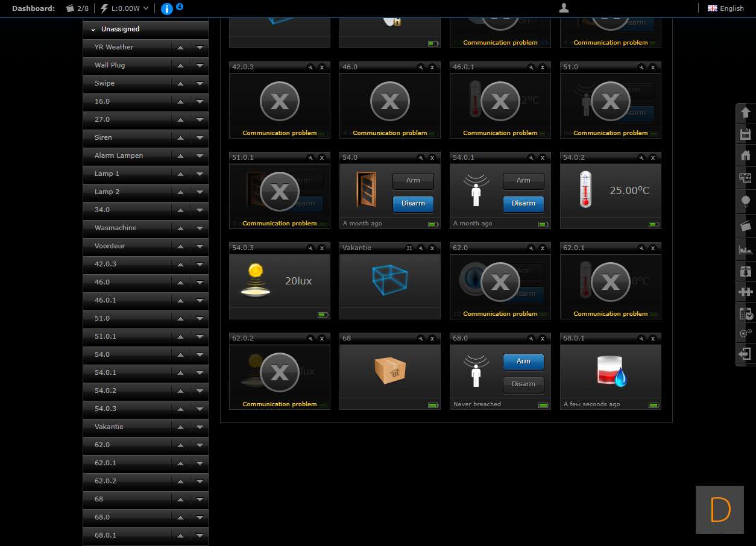Click the 20lux reading on card 54.0.3

(298, 281)
